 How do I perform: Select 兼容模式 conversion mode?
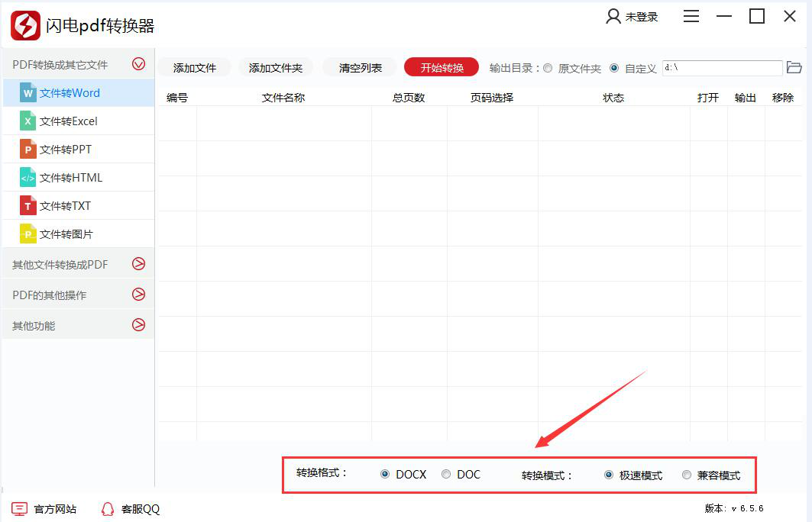[x=687, y=475]
